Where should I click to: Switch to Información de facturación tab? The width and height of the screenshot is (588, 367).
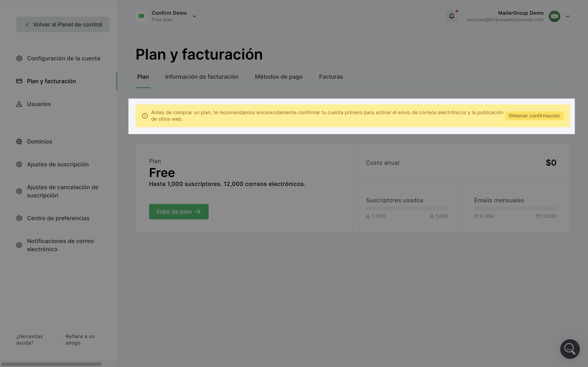[202, 77]
